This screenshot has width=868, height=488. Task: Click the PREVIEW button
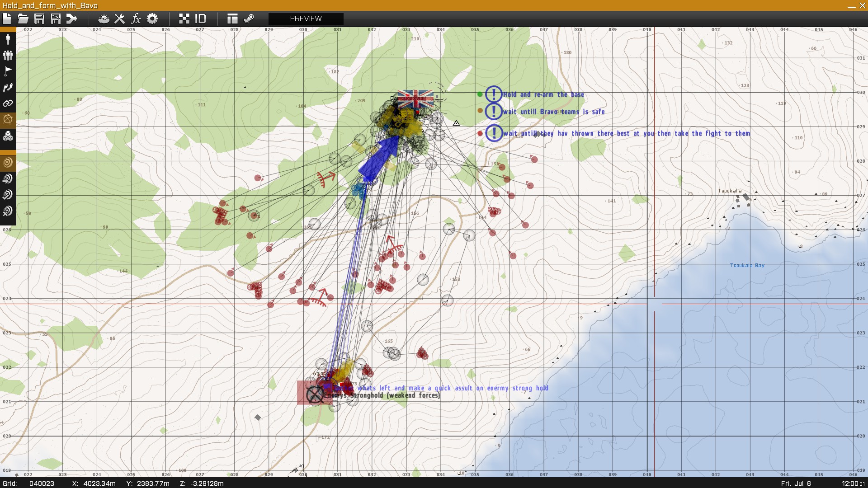click(x=306, y=19)
